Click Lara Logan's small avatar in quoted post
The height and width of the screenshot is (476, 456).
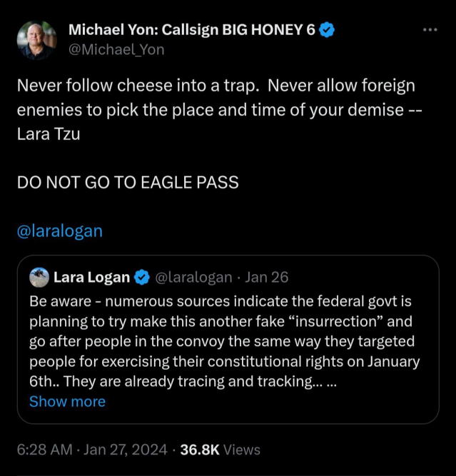[39, 277]
